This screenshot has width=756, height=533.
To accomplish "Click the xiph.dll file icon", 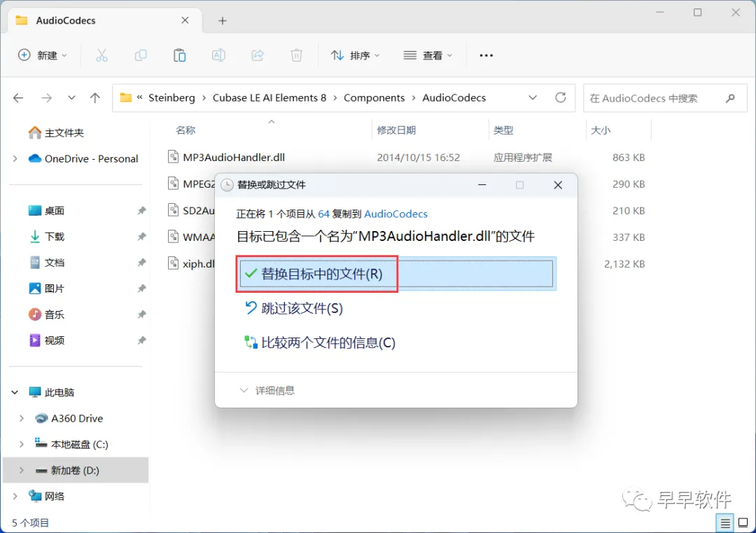I will click(x=173, y=263).
